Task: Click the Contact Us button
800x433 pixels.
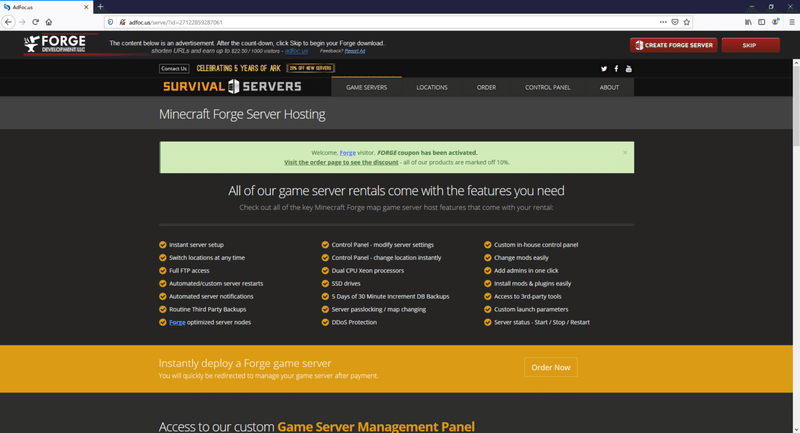Action: coord(174,68)
